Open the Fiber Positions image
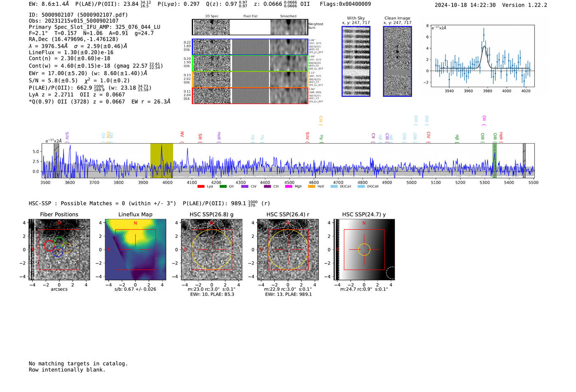Viewport: 576px width, 392px height. pos(59,250)
